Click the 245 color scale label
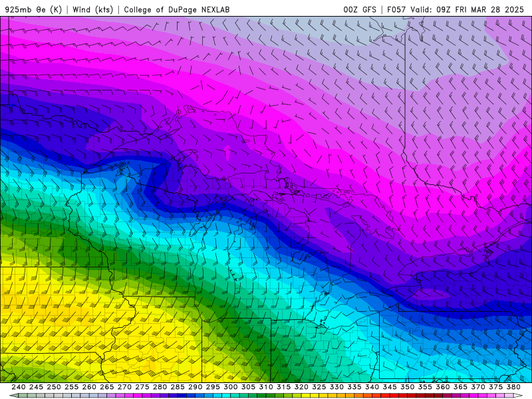Viewport: 532px width, 399px height. [36, 387]
